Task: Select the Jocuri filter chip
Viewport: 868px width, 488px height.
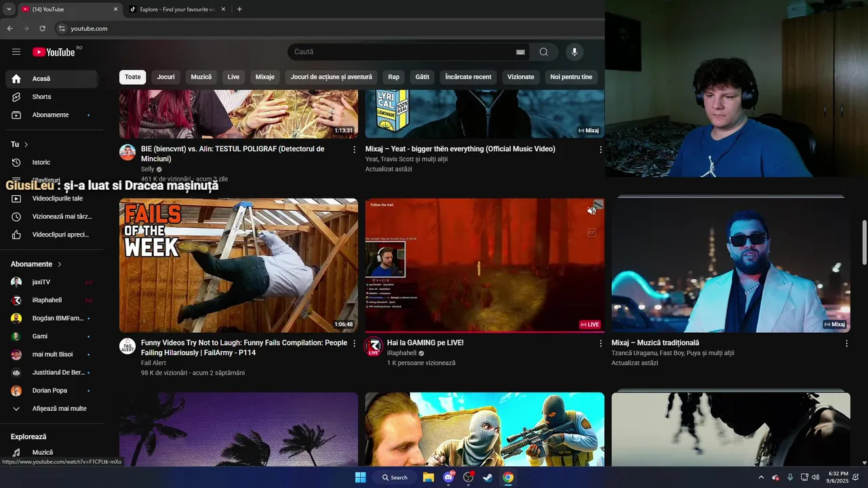Action: point(166,77)
